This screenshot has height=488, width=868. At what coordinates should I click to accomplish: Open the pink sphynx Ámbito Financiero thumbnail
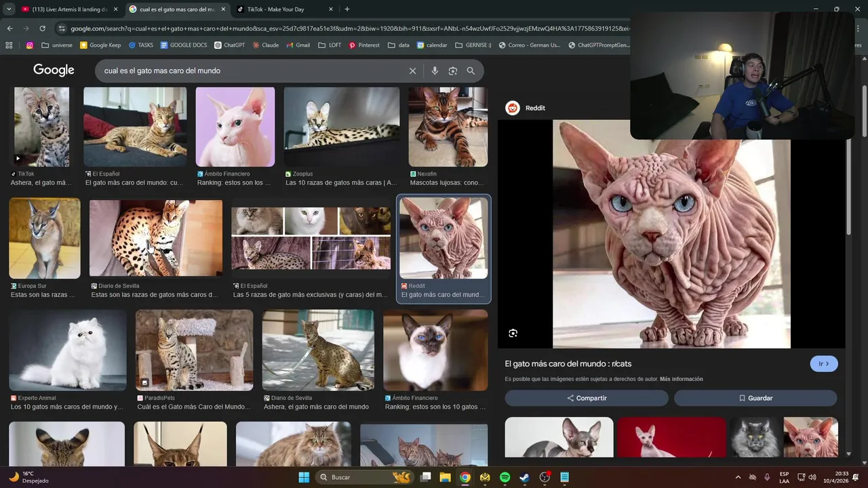235,127
